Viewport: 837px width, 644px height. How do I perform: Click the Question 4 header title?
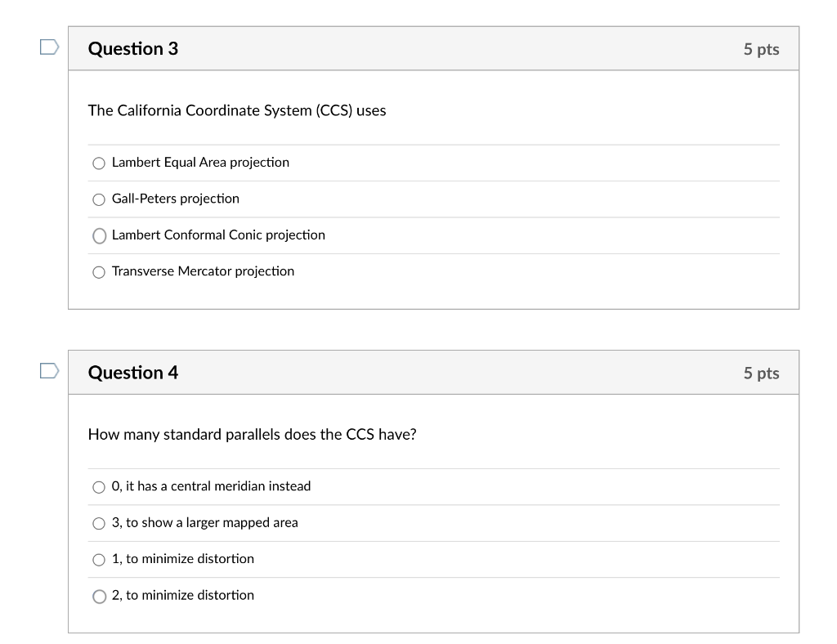133,373
